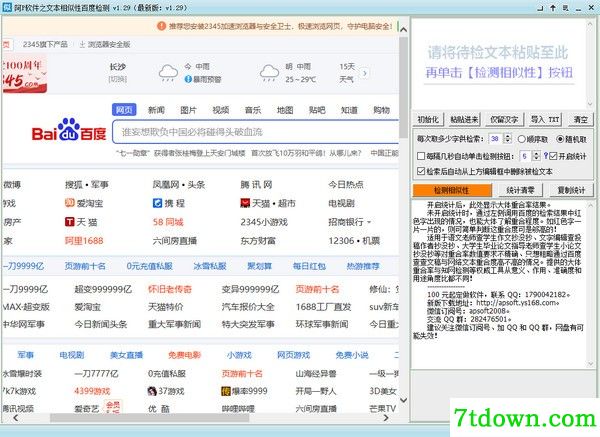
Task: Click the Baidu search input field
Action: [256, 132]
